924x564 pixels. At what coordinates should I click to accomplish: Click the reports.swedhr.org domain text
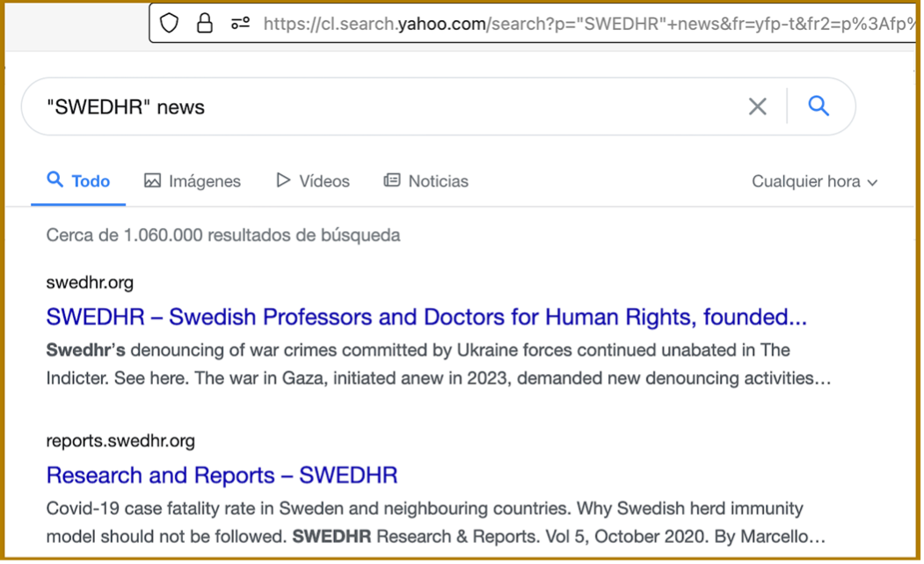coord(120,441)
